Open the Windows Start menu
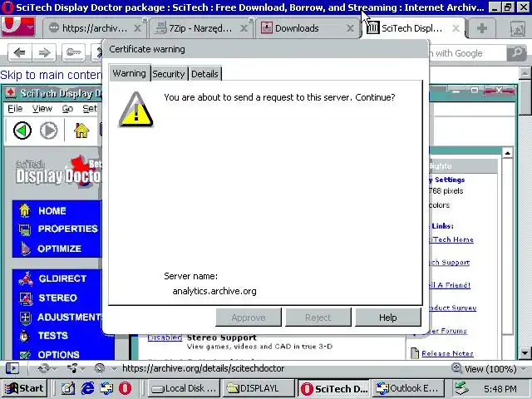Viewport: 532px width, 399px height. point(24,388)
